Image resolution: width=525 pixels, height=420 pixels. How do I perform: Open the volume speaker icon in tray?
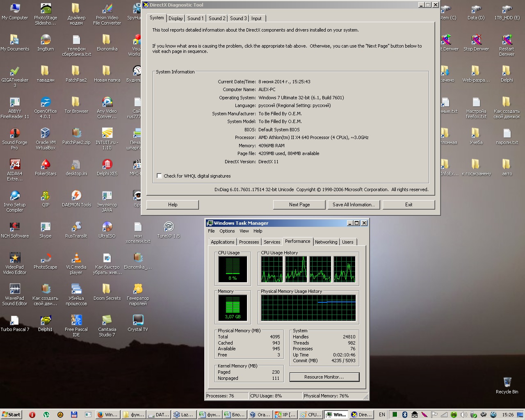coord(463,415)
